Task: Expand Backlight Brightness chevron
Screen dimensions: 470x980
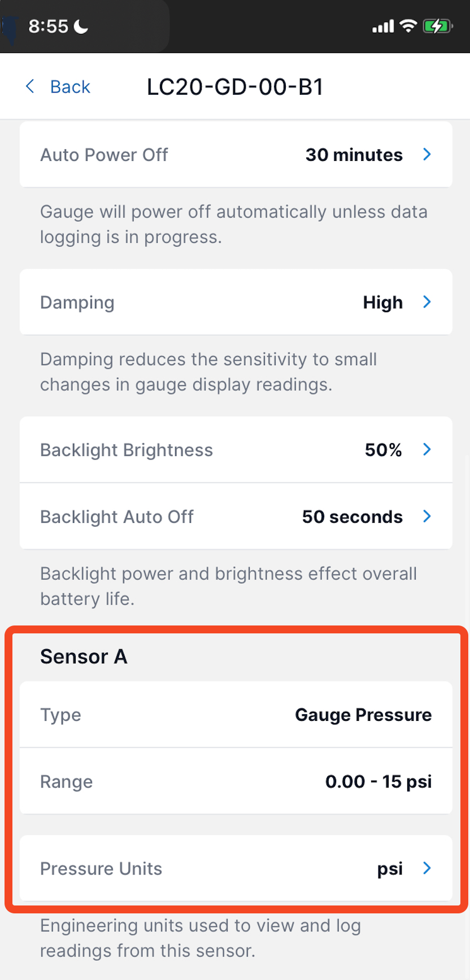Action: (x=428, y=449)
